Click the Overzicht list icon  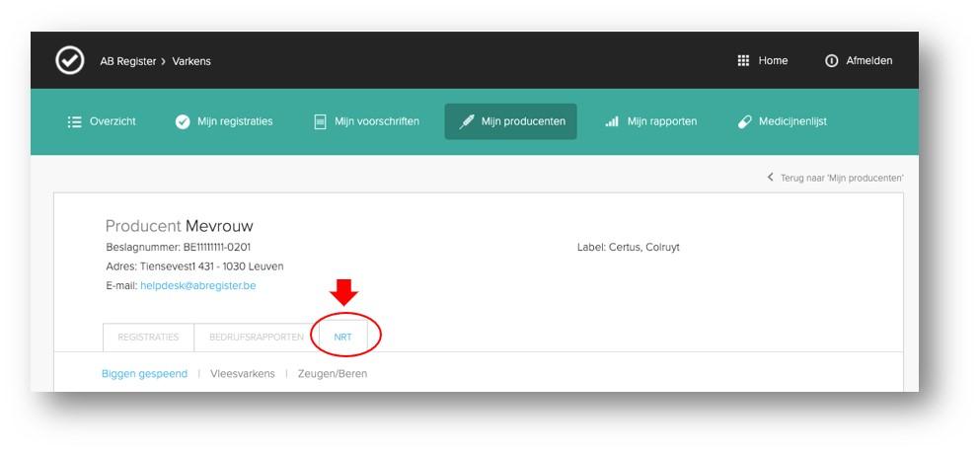tap(74, 121)
